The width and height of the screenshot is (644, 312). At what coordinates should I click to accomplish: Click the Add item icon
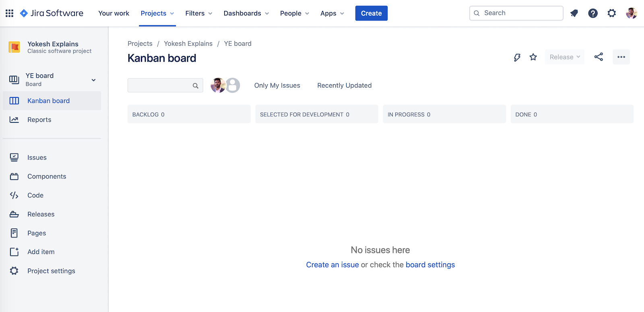14,252
